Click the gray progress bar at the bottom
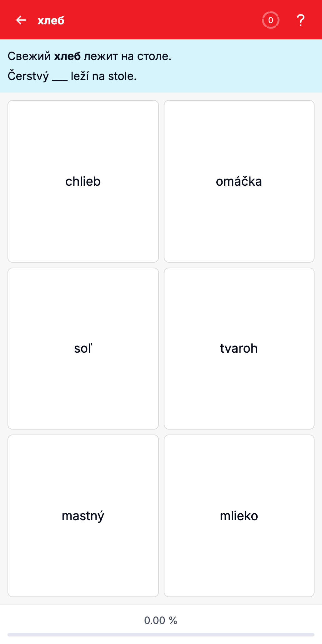 (161, 635)
